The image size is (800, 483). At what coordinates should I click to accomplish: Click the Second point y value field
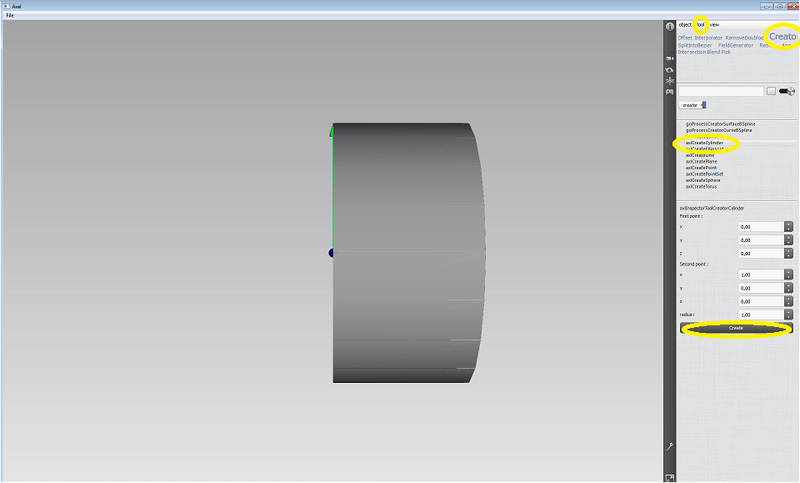[761, 288]
